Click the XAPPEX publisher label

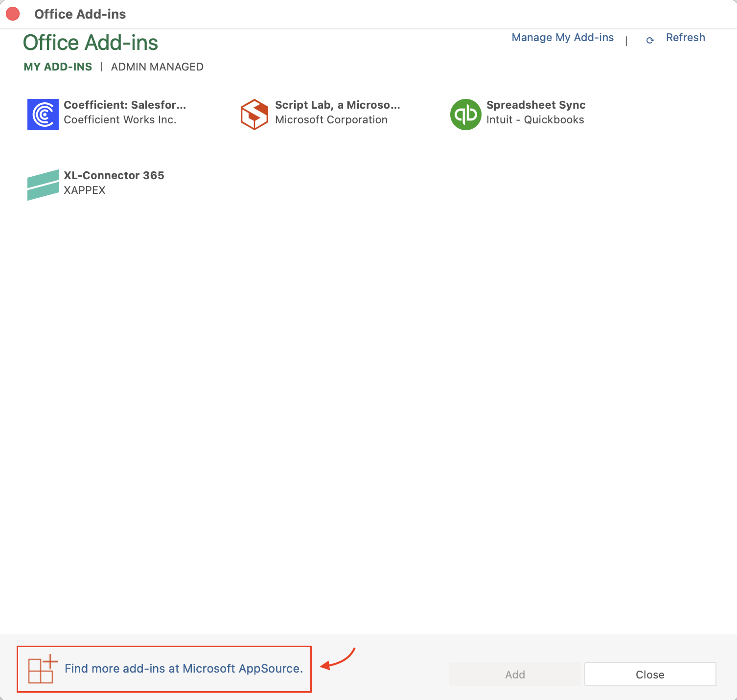pos(85,190)
